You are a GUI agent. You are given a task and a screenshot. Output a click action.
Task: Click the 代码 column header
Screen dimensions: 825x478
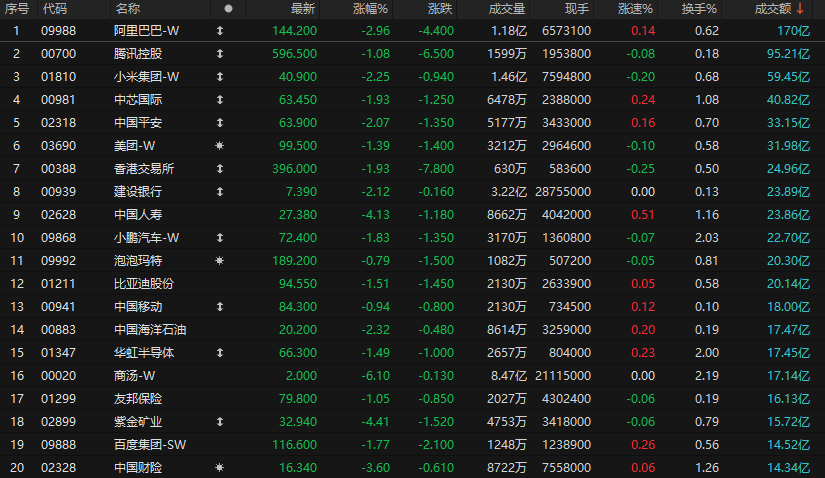pyautogui.click(x=54, y=9)
